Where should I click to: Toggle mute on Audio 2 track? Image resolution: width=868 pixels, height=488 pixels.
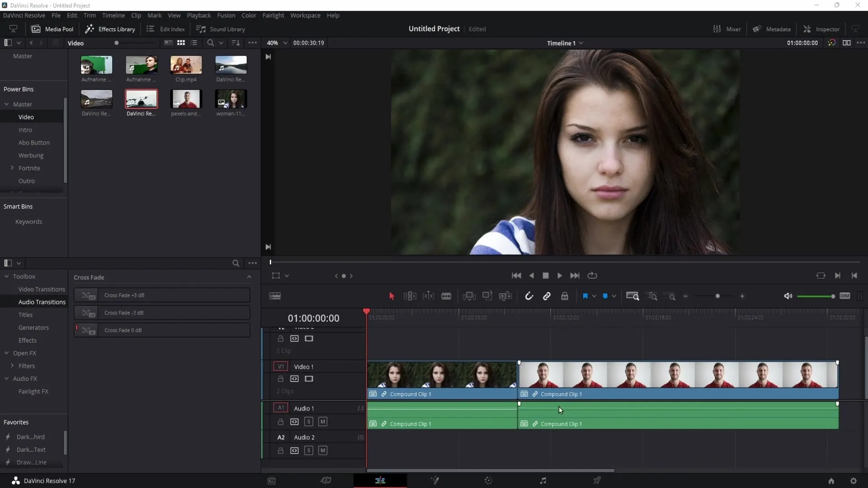(x=322, y=450)
